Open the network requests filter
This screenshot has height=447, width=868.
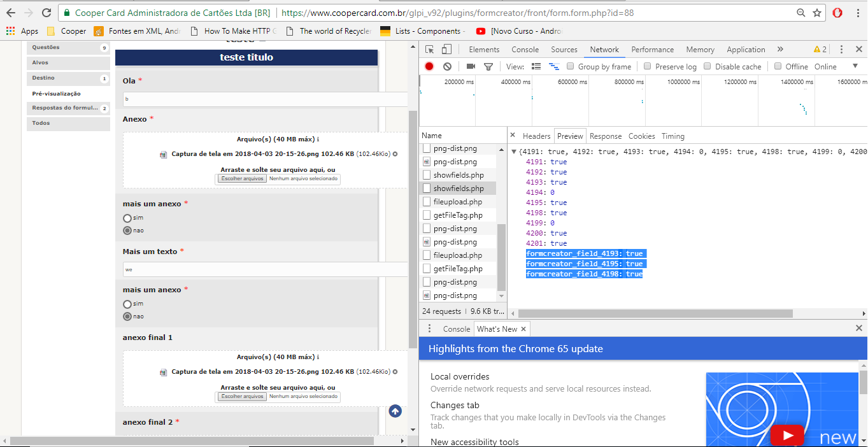coord(489,66)
